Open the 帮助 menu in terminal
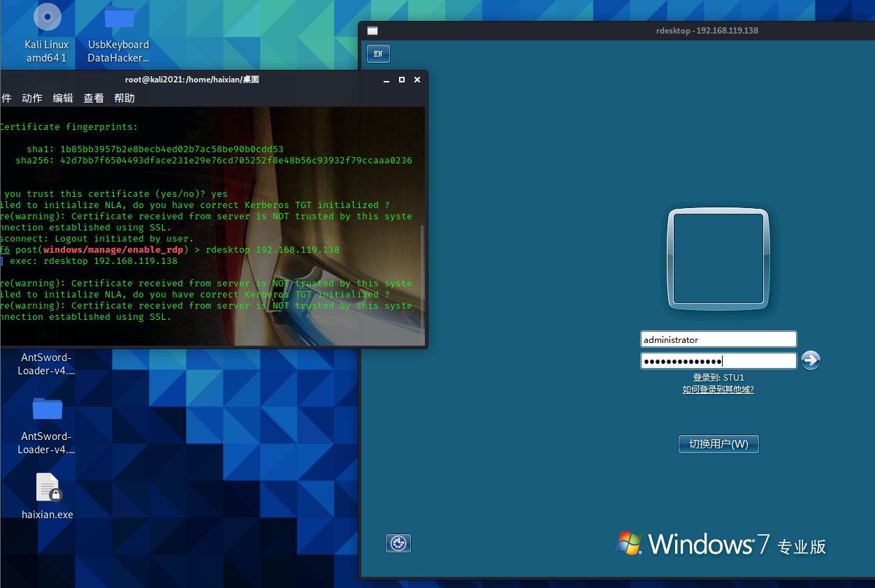Image resolution: width=875 pixels, height=588 pixels. coord(124,98)
